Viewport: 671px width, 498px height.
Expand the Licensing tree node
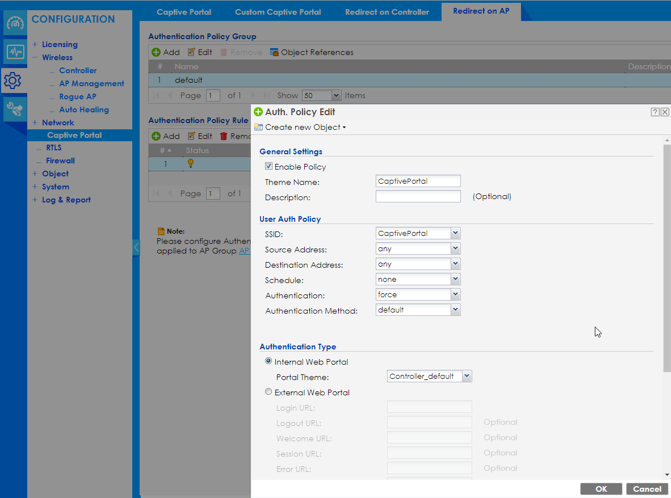[x=35, y=45]
